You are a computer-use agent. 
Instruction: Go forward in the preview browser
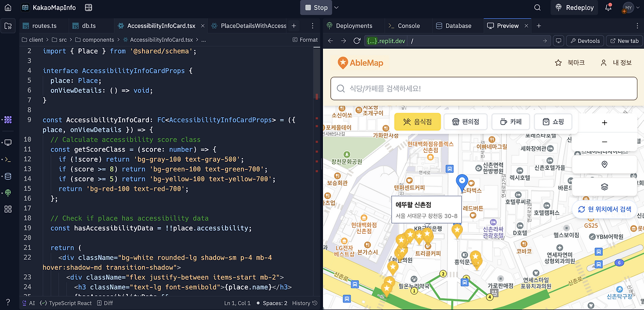tap(344, 41)
